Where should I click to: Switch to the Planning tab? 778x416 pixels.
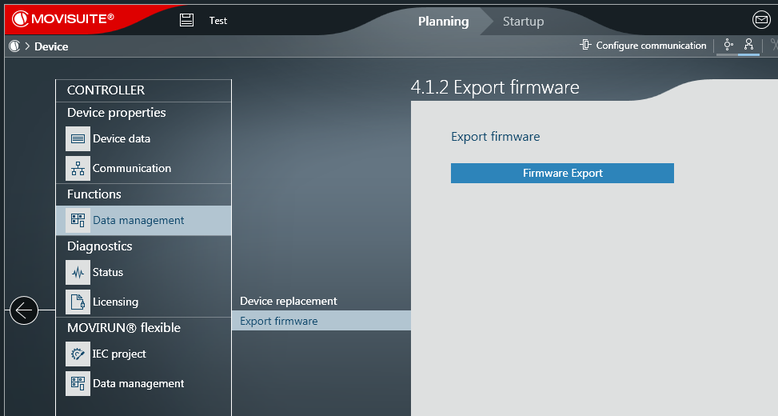(443, 21)
